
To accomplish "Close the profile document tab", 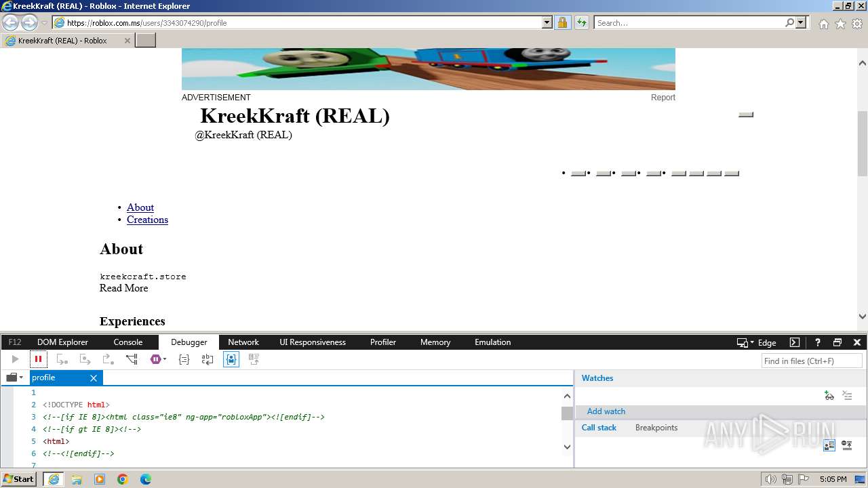I will coord(94,378).
